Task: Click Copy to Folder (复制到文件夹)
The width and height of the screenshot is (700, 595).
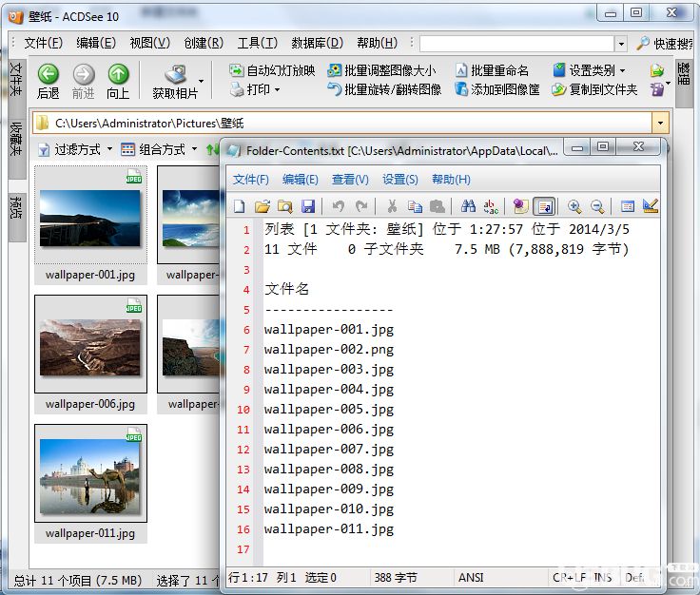Action: coord(594,89)
